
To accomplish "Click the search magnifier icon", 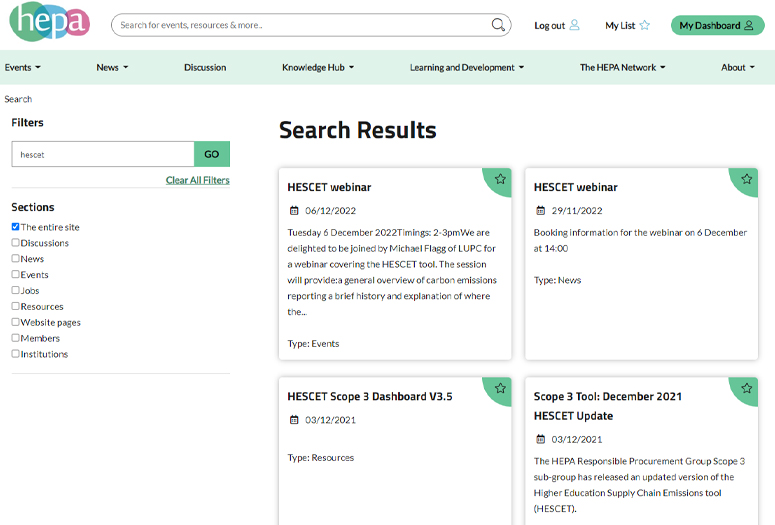I will pos(498,25).
